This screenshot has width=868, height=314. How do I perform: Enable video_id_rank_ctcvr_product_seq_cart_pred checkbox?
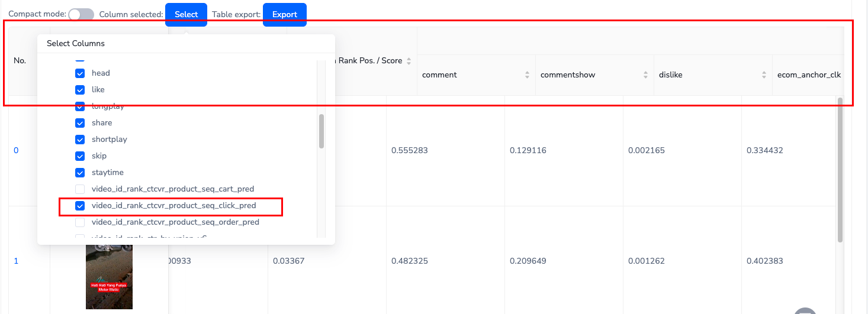point(80,189)
